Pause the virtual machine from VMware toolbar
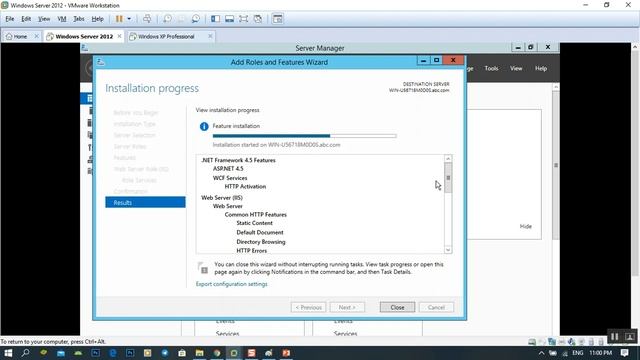This screenshot has width=640, height=360. click(x=119, y=19)
